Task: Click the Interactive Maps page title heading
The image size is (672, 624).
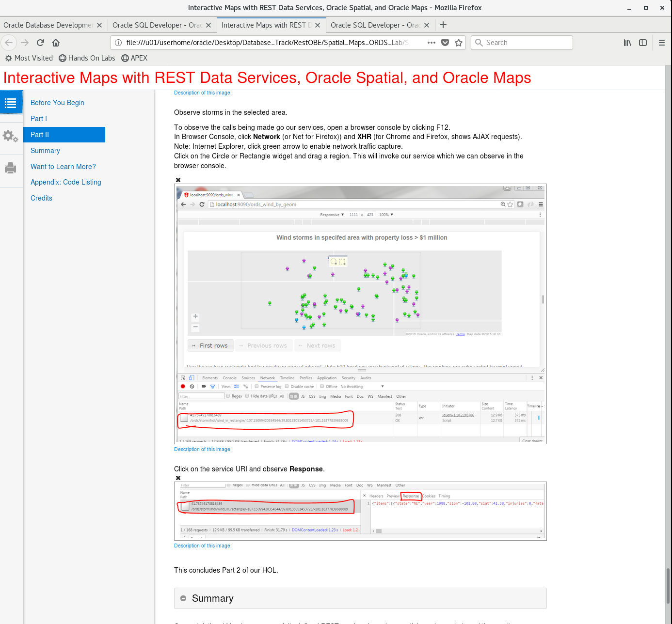Action: click(x=267, y=78)
